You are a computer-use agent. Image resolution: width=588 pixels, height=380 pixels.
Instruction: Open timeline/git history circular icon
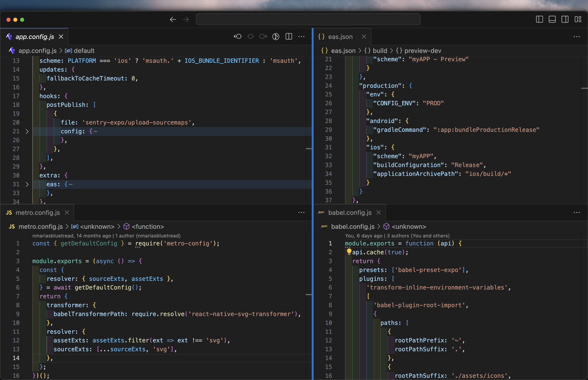coord(276,37)
